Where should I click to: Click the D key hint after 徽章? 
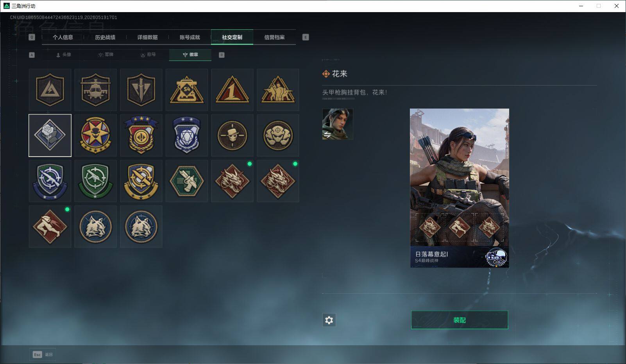[x=222, y=55]
